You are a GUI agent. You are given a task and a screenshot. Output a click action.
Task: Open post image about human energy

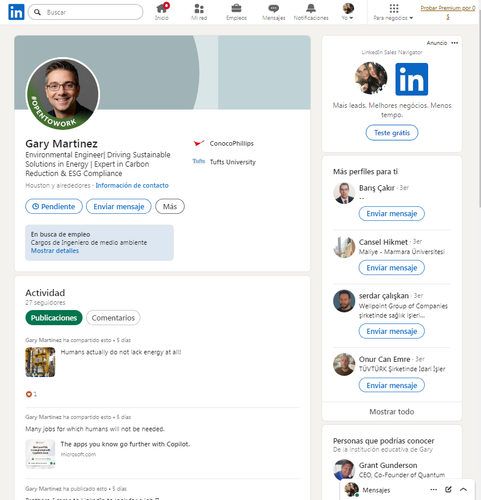(x=40, y=362)
